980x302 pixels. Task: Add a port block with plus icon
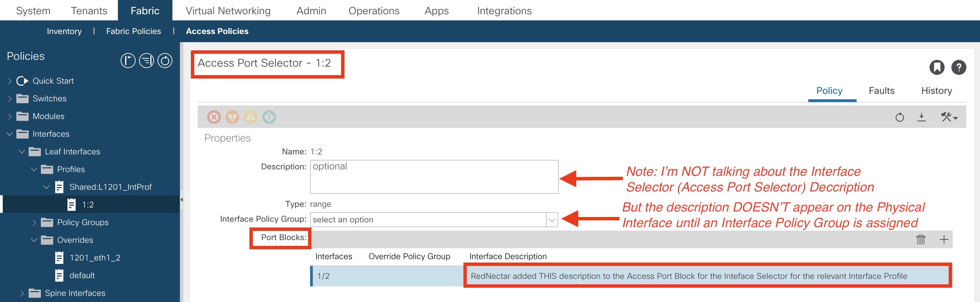point(944,239)
